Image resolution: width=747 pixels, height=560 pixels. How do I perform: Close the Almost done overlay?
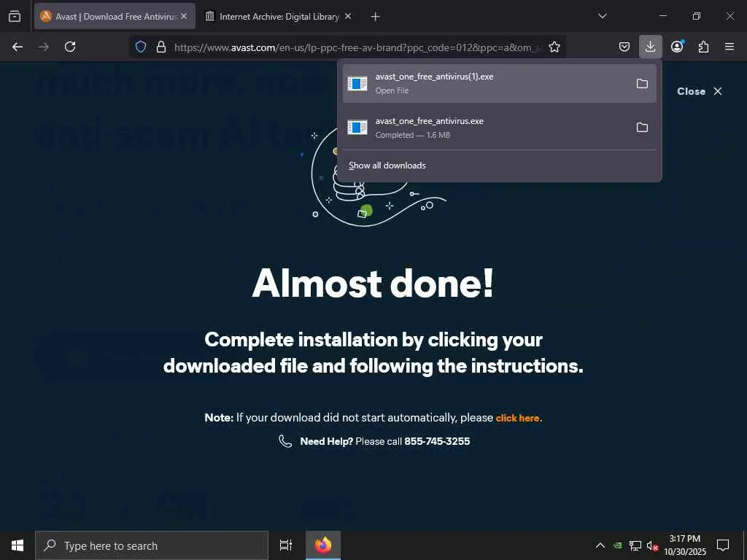click(700, 91)
